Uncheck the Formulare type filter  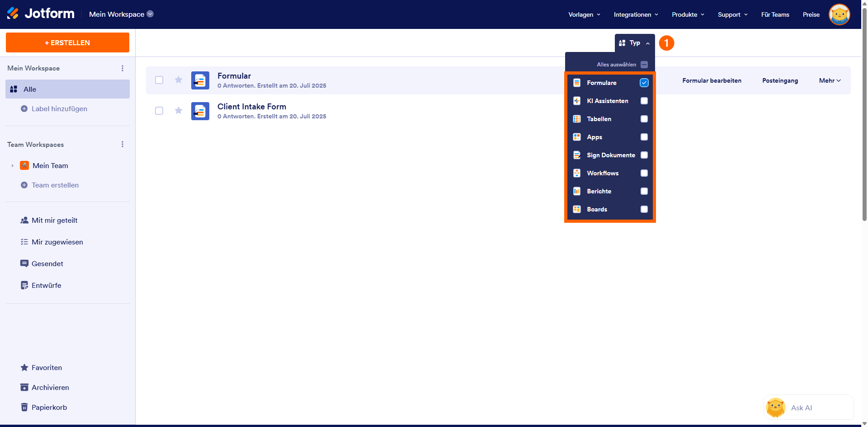[x=644, y=83]
